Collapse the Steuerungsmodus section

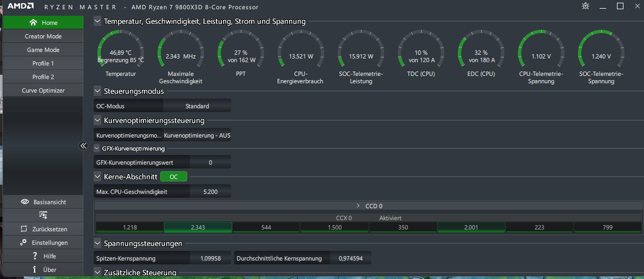(x=97, y=91)
